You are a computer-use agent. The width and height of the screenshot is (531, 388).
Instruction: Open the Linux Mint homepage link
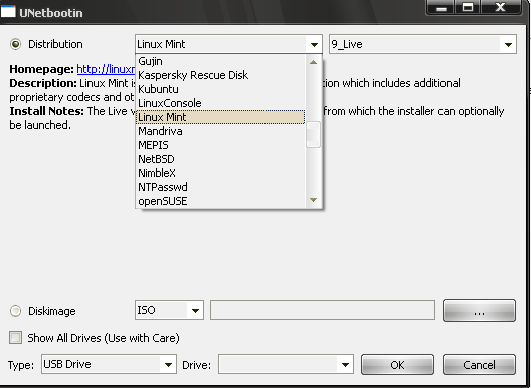[x=106, y=69]
